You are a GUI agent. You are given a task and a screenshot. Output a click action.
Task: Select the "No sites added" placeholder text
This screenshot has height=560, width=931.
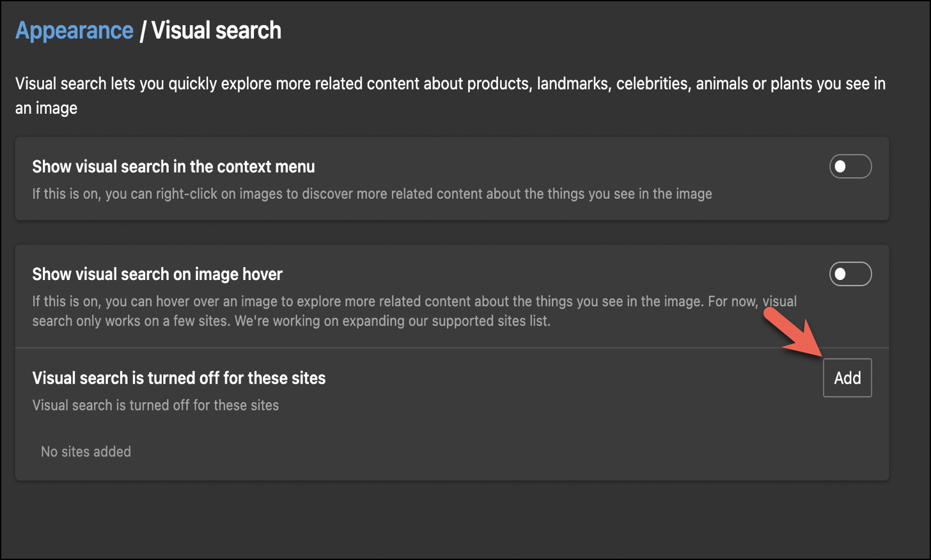coord(86,451)
